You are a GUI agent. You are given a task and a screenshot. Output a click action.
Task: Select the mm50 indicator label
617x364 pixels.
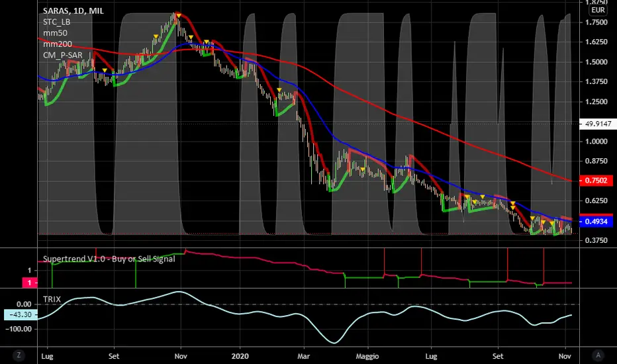coord(55,33)
